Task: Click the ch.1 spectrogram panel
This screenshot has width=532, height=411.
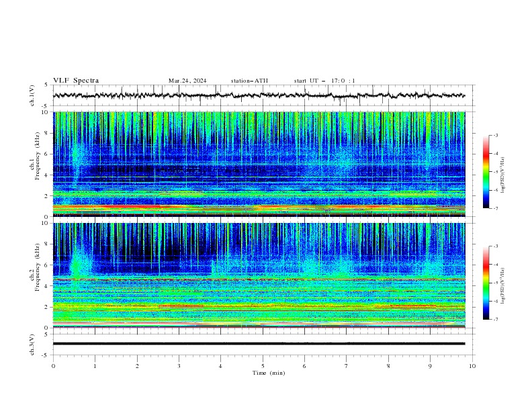Action: pos(259,164)
